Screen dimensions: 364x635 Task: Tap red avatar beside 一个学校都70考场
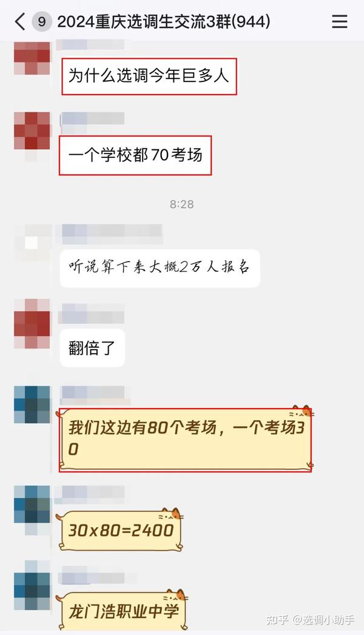[32, 131]
